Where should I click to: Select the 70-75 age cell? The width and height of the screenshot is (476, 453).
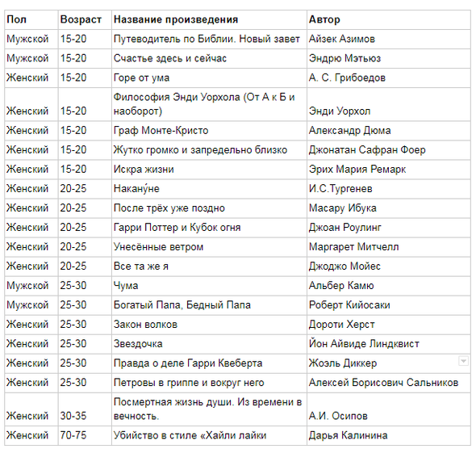click(x=85, y=436)
